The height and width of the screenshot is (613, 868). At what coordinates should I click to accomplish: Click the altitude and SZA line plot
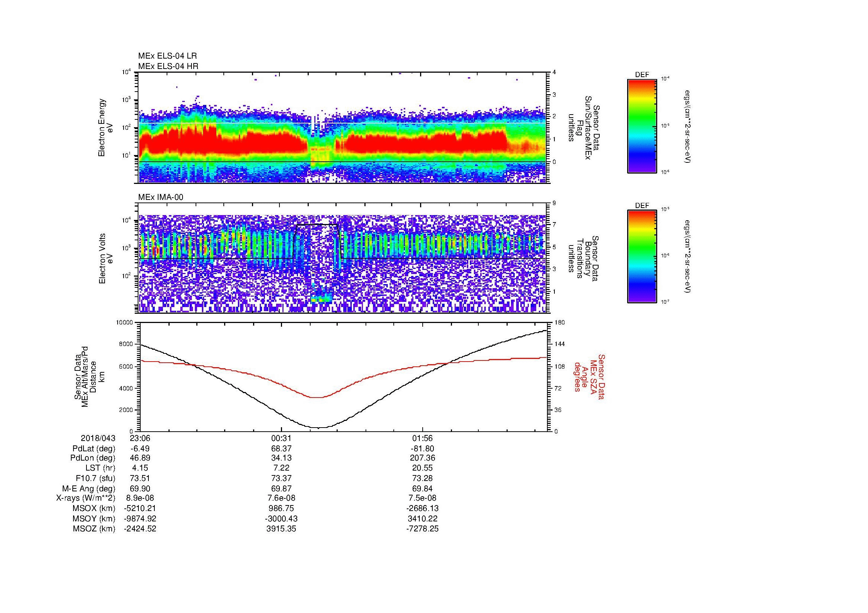pyautogui.click(x=343, y=377)
